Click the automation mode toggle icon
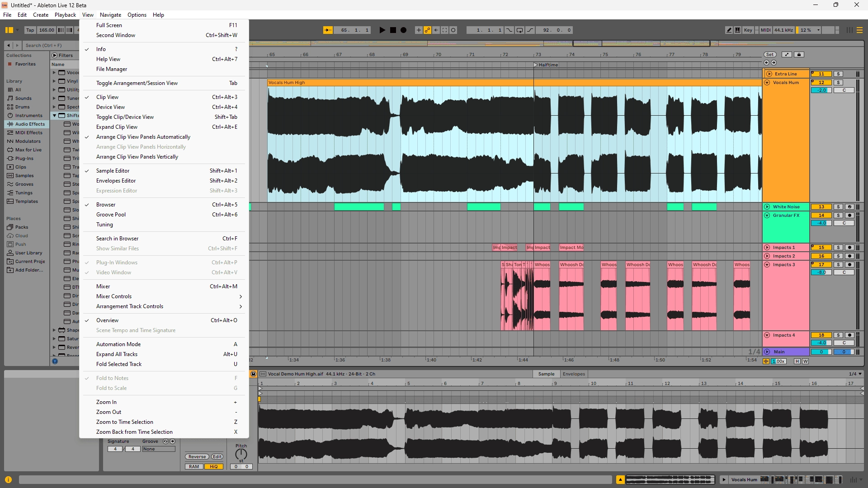This screenshot has width=868, height=488. click(787, 55)
